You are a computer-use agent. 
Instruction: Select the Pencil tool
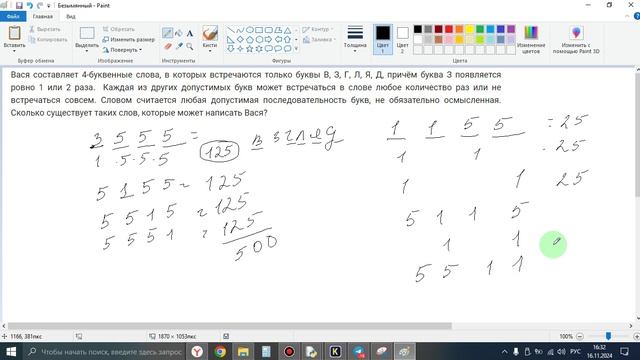[167, 33]
